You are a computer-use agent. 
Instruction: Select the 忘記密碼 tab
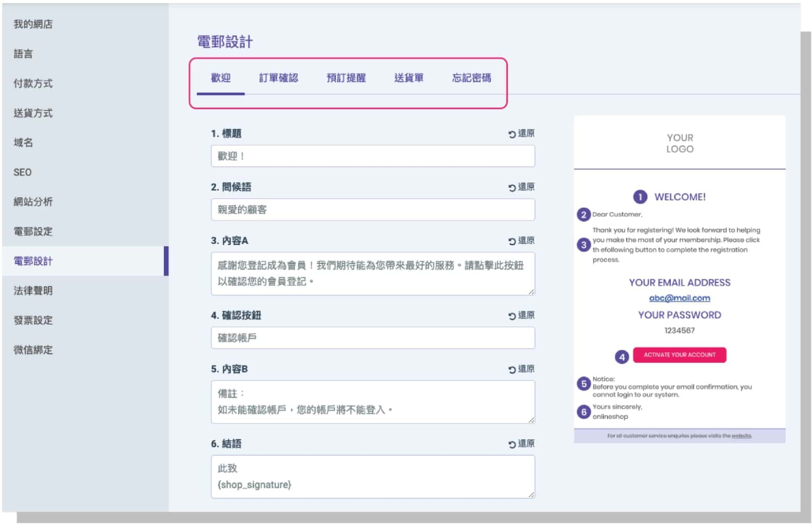(472, 78)
